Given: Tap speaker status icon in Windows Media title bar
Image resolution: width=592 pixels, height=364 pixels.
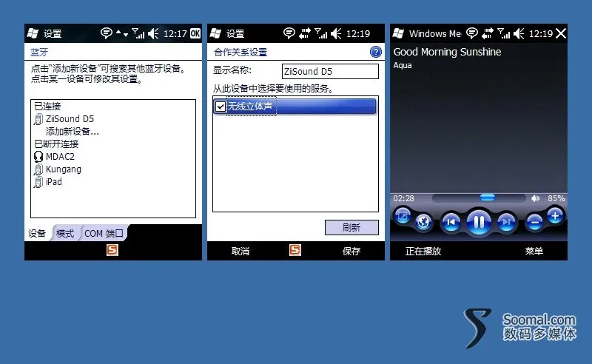Looking at the screenshot, I should coord(519,33).
